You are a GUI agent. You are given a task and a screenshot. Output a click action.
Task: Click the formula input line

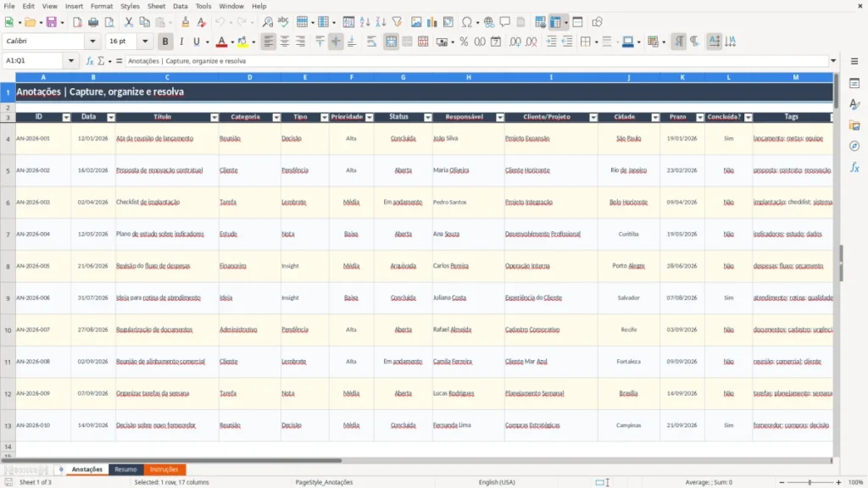[x=477, y=61]
